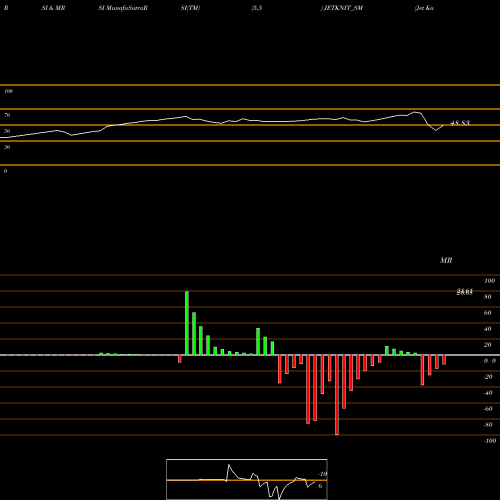Image resolution: width=500 pixels, height=500 pixels.
Task: Click the '(5,5' parameter text
Action: [257, 8]
